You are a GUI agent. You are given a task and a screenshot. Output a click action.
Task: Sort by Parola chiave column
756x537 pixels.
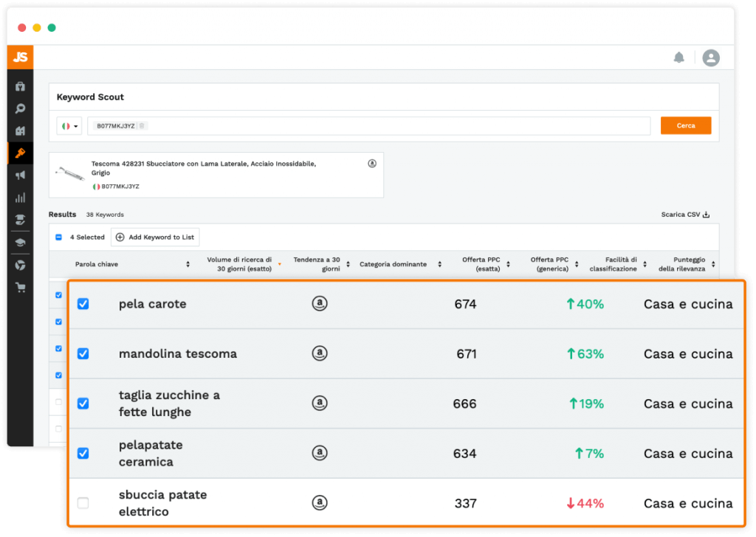tap(188, 264)
